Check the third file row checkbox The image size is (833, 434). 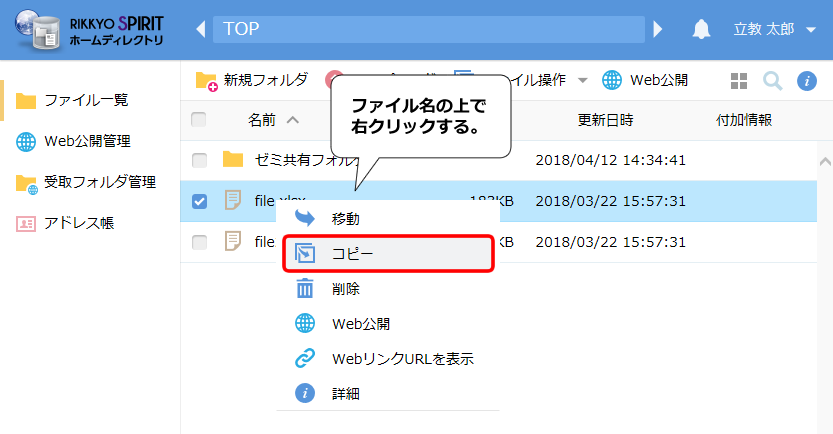point(199,242)
